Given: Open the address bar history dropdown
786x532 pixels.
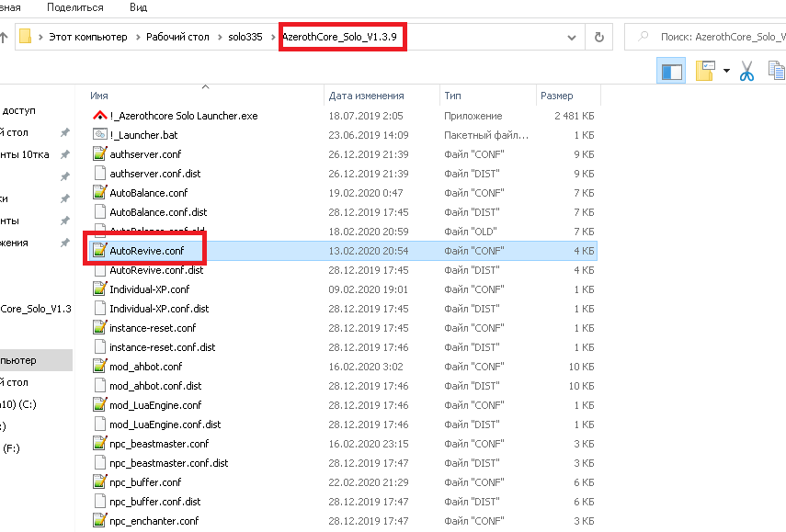Looking at the screenshot, I should pos(572,38).
